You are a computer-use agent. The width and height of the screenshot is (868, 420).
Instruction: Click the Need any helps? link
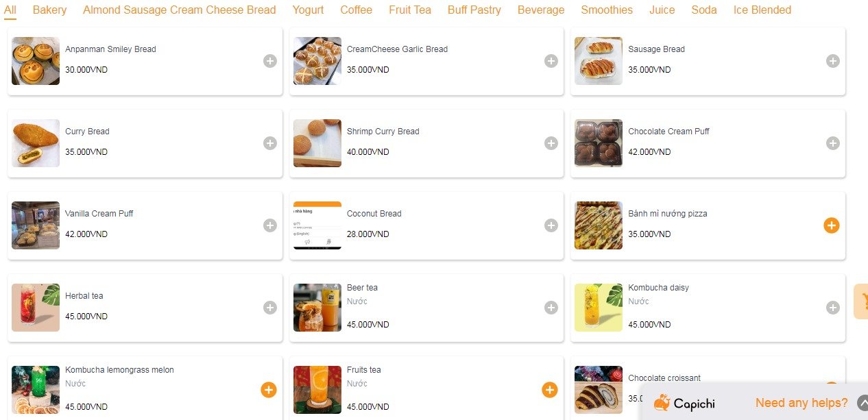pyautogui.click(x=801, y=403)
